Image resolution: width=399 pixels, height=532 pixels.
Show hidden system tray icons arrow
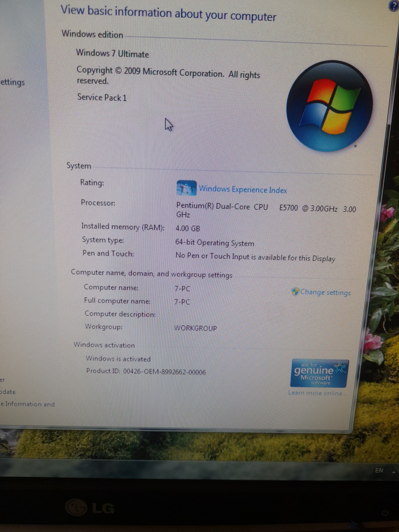click(394, 472)
